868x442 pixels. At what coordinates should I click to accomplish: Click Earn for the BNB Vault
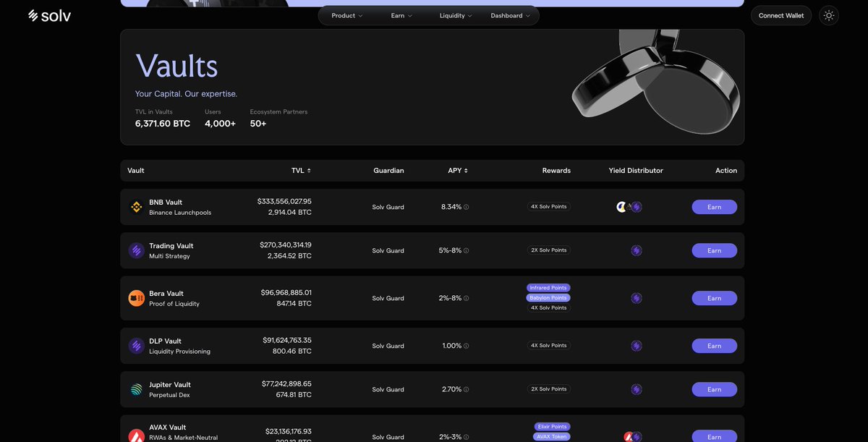[715, 207]
